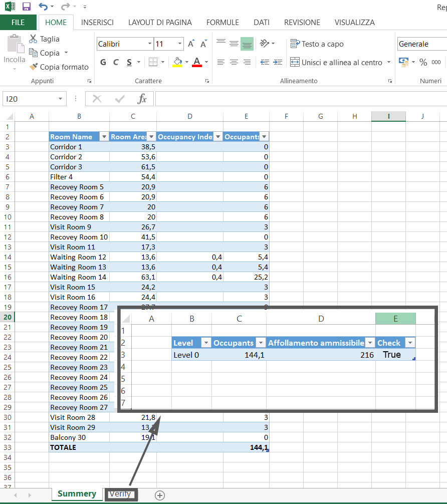The width and height of the screenshot is (447, 504).
Task: Click the borders icon
Action: (153, 62)
